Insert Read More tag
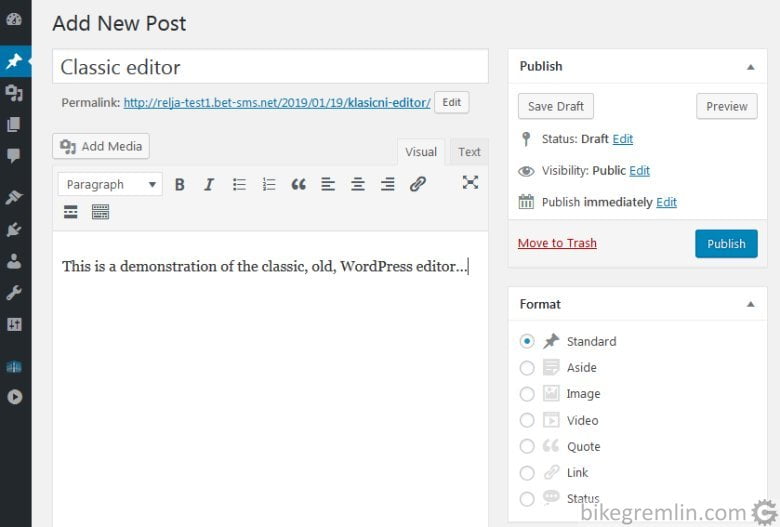This screenshot has width=780, height=527. tap(71, 212)
